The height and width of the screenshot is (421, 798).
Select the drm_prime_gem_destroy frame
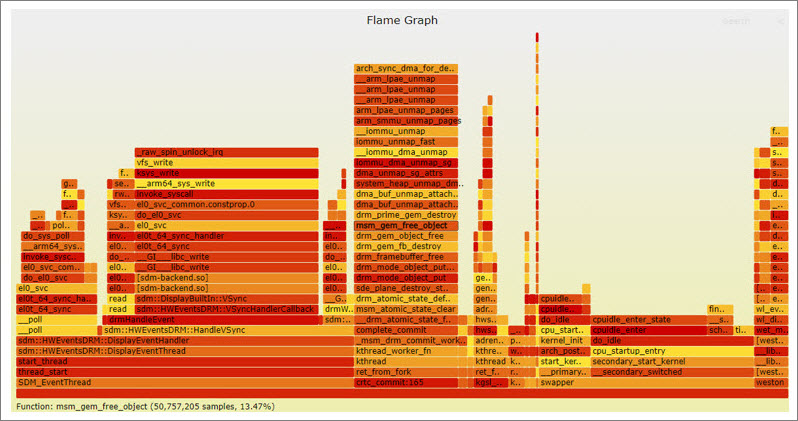(406, 215)
